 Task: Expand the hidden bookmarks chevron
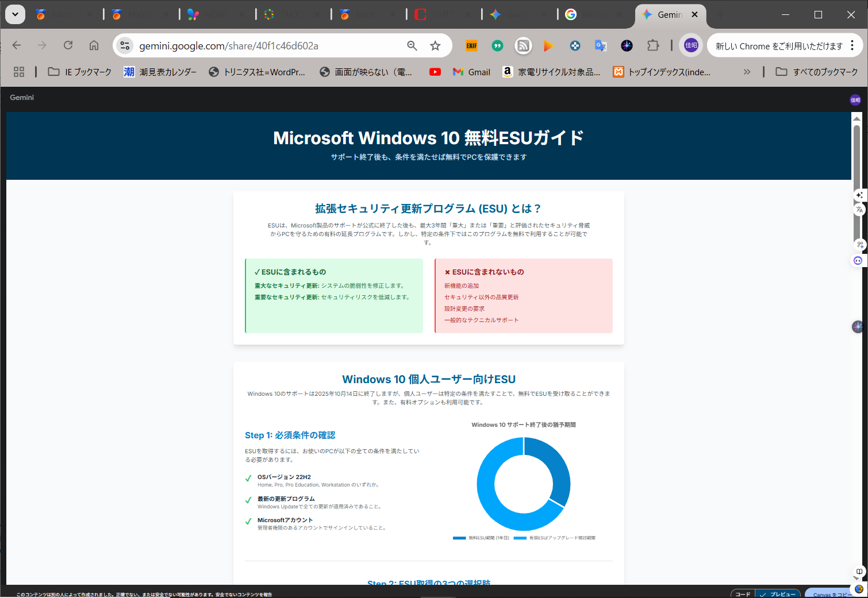(x=747, y=72)
